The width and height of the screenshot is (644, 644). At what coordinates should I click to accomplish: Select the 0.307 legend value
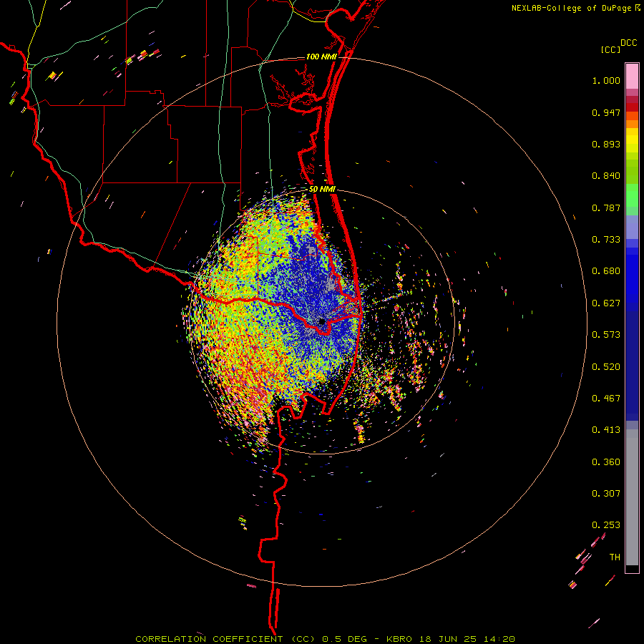(x=606, y=494)
